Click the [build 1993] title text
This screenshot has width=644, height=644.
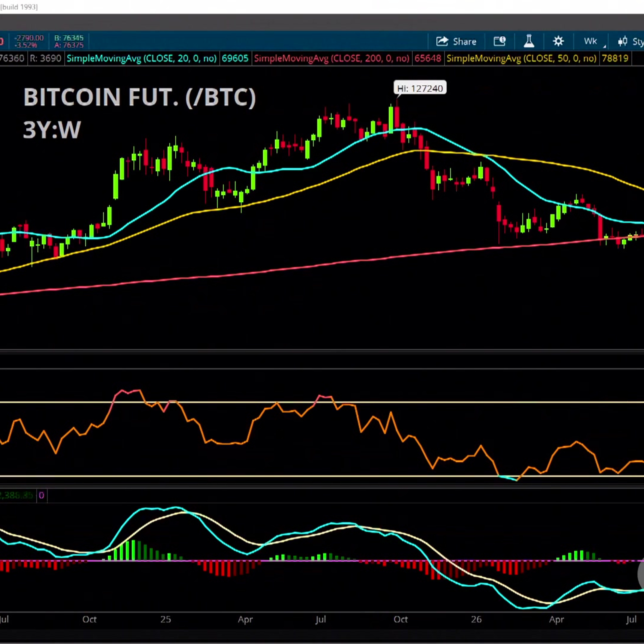pos(19,7)
